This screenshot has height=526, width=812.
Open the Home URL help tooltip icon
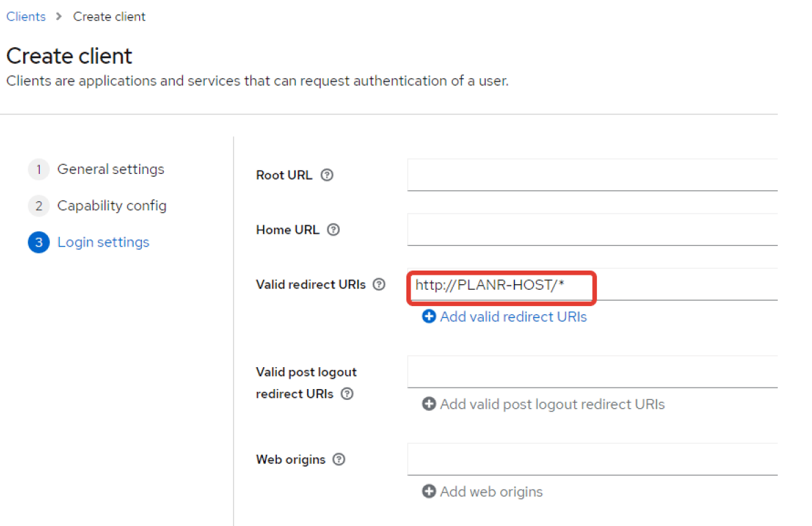[x=333, y=230]
